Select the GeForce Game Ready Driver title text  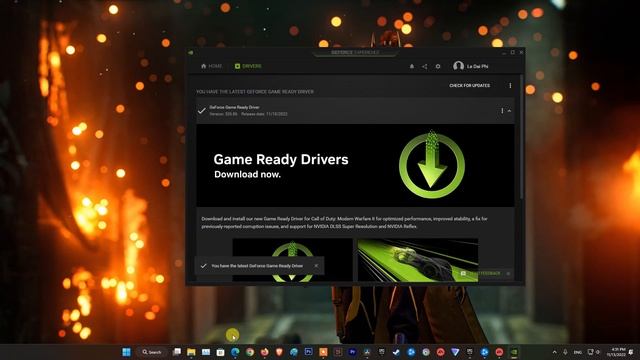234,107
